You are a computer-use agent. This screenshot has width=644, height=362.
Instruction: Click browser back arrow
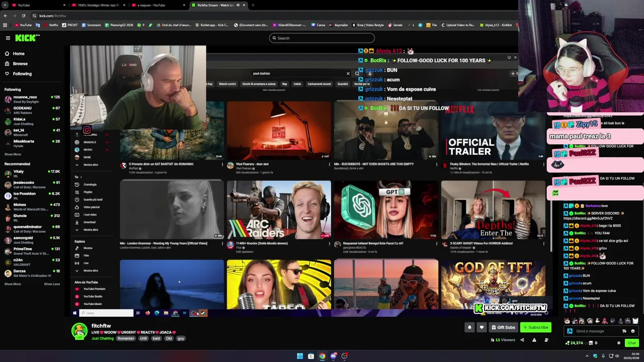pyautogui.click(x=5, y=16)
